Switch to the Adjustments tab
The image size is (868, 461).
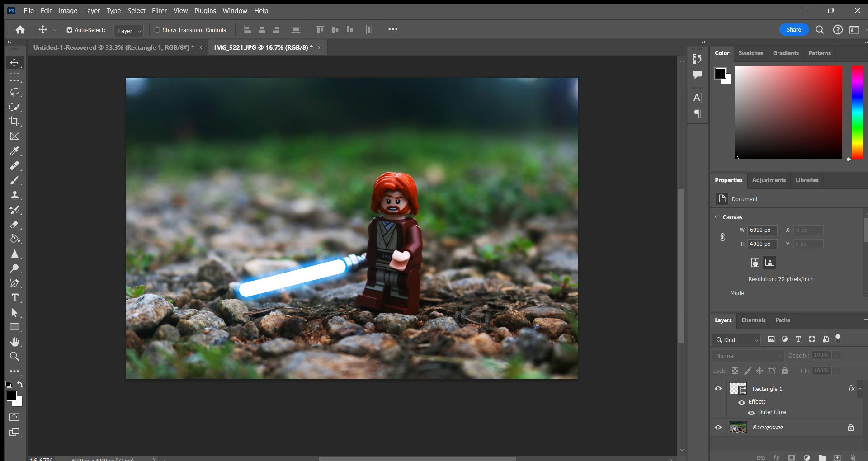(769, 180)
